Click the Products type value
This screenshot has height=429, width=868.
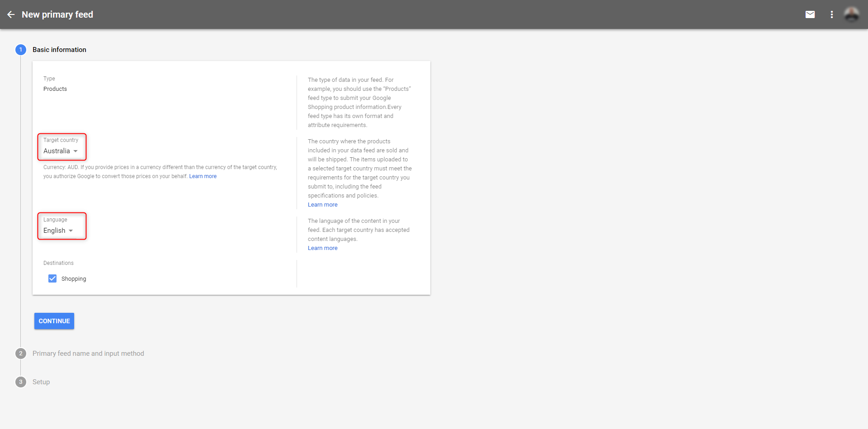point(55,89)
